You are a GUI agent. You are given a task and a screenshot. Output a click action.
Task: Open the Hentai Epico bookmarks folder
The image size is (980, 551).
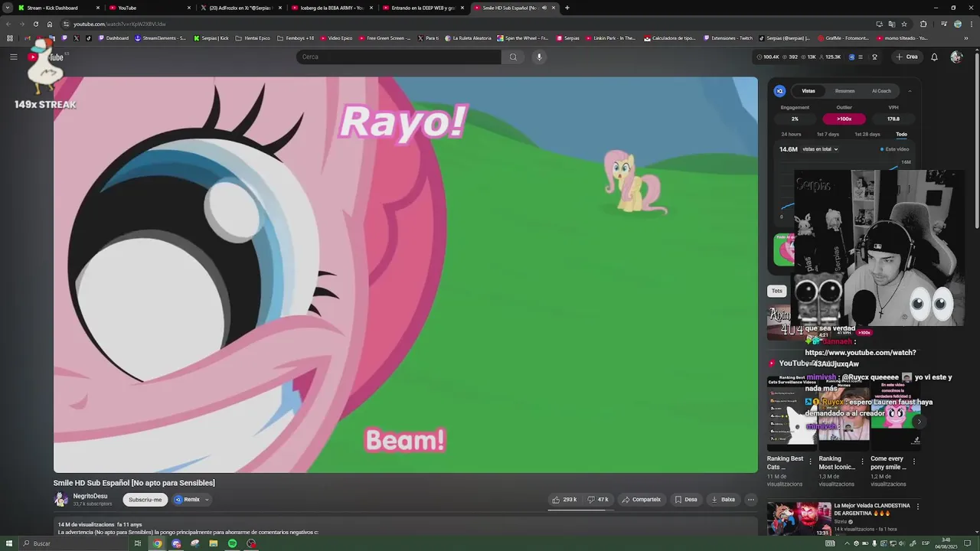coord(253,38)
